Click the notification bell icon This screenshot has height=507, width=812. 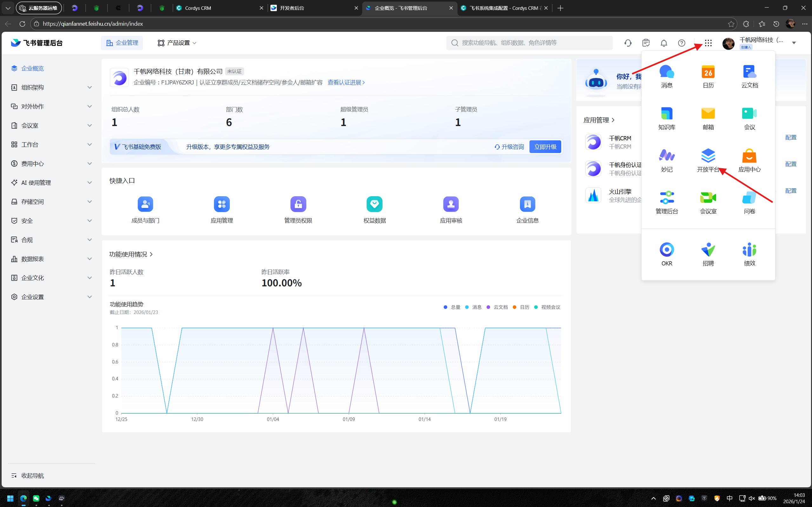click(663, 43)
